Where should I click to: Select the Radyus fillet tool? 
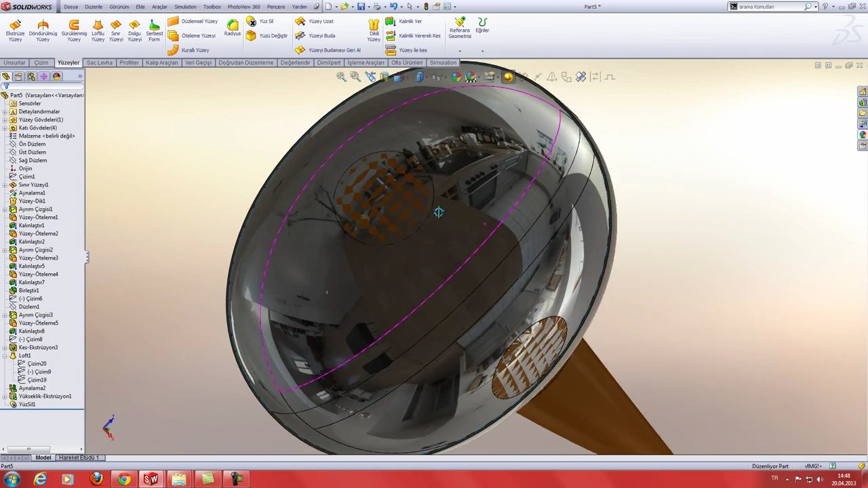coord(233,28)
